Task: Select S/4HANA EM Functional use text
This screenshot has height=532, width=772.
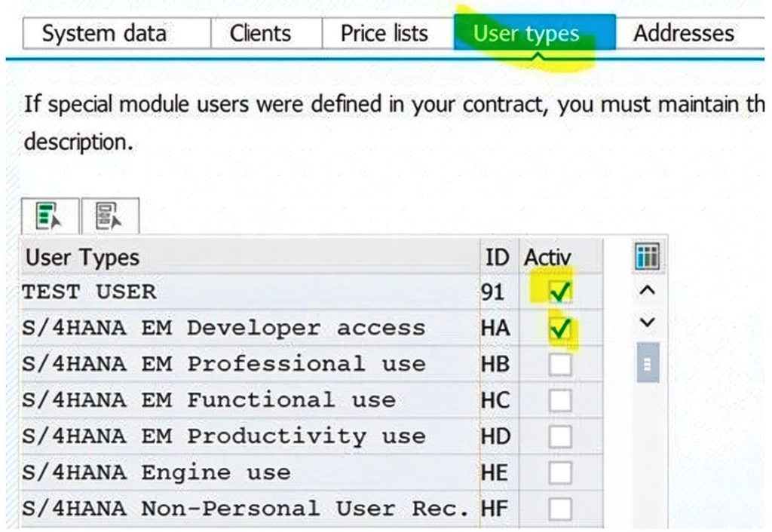Action: coord(209,401)
